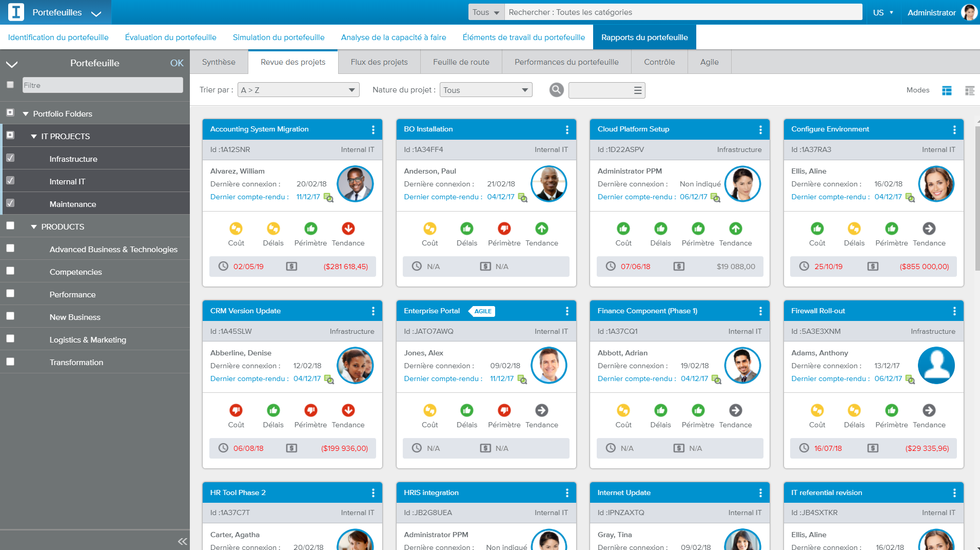Click inside the Filtre input field

click(102, 85)
